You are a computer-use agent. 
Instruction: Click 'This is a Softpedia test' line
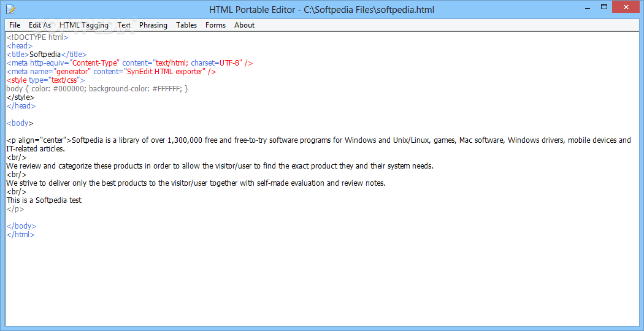(x=44, y=200)
